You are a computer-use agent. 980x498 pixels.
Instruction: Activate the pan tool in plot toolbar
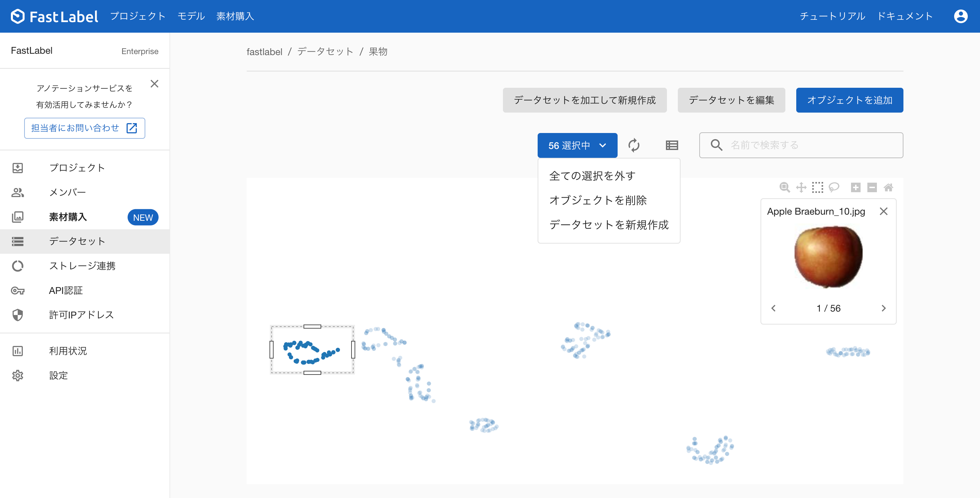[801, 187]
